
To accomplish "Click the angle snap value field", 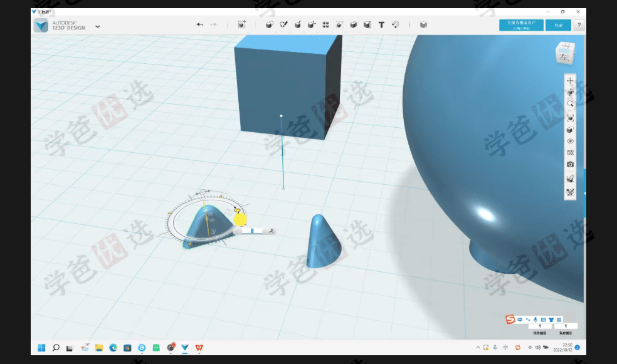I will point(566,326).
